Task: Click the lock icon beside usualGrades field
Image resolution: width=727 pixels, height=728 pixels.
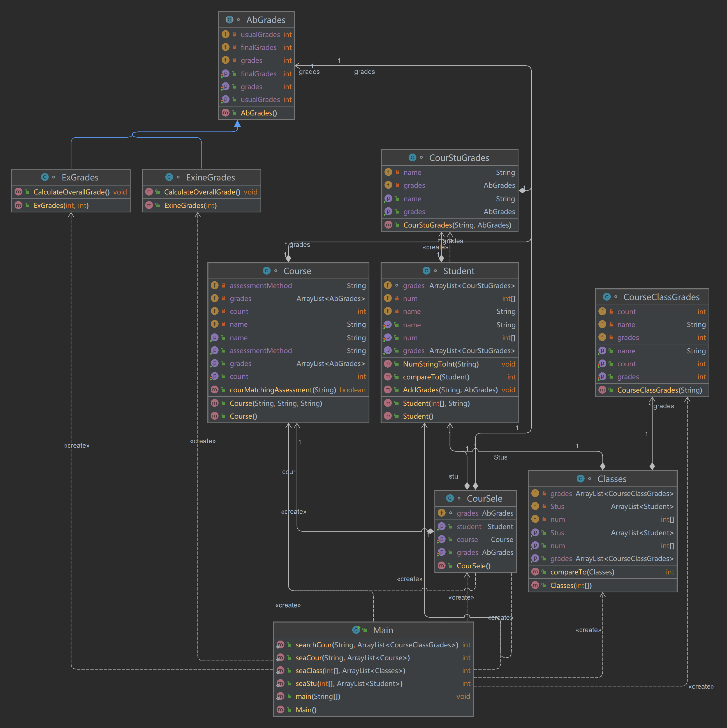Action: (x=234, y=34)
